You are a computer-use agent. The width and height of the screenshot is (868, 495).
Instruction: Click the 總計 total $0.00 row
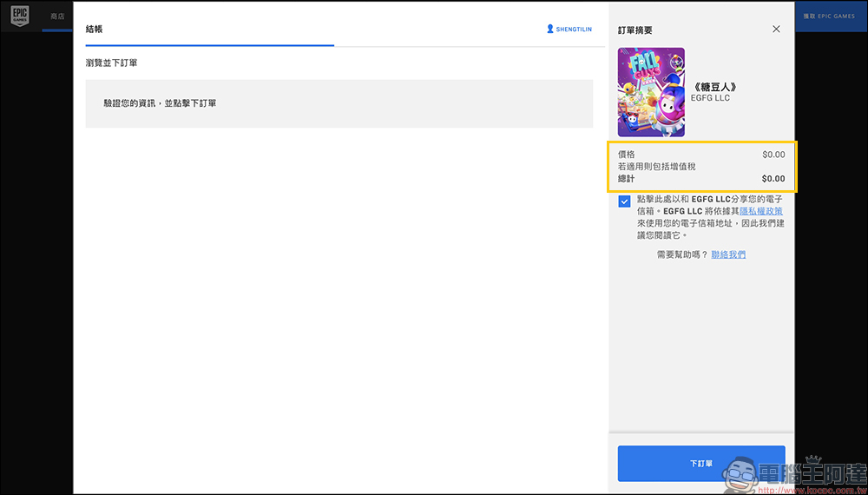700,179
